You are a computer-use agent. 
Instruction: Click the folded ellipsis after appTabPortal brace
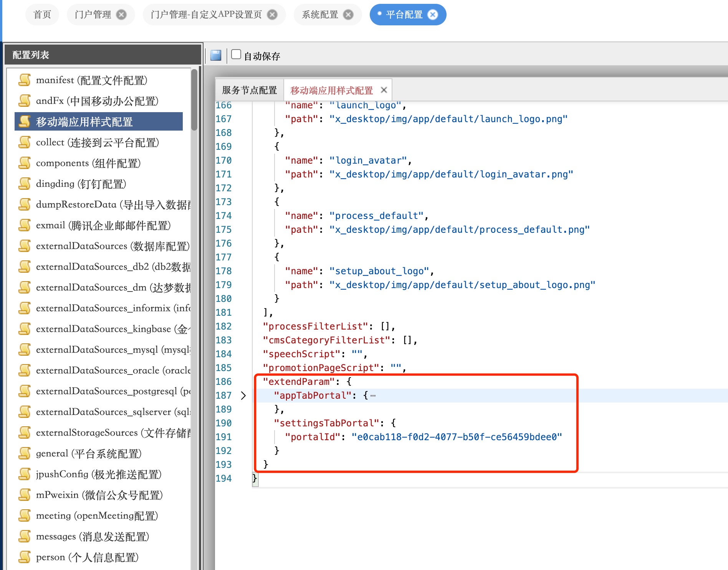[373, 396]
